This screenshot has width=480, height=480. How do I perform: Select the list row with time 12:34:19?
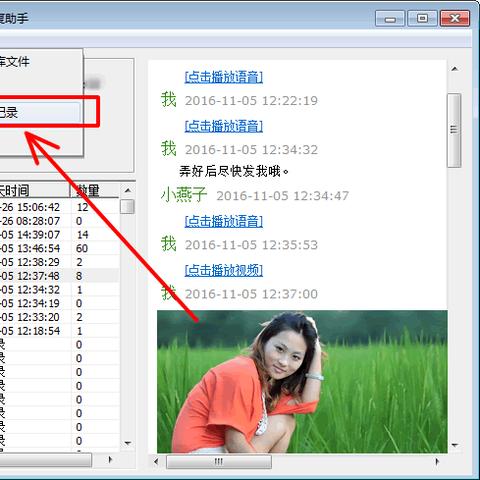pos(60,303)
